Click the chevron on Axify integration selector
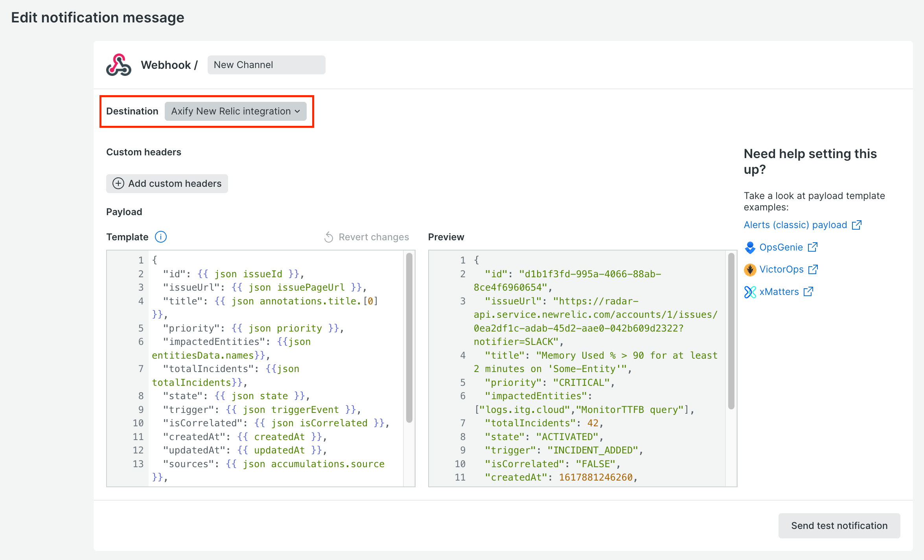Screen dimensions: 924x560 tap(298, 111)
